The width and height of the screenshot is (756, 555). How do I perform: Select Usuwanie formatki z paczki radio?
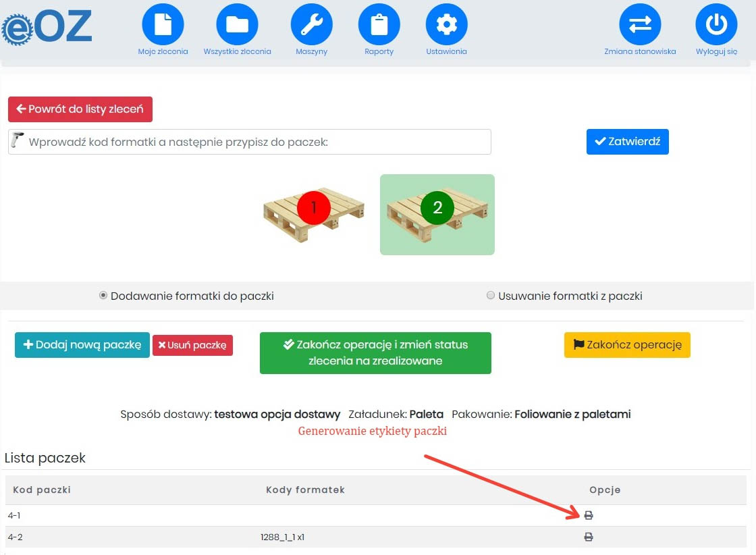(x=491, y=296)
